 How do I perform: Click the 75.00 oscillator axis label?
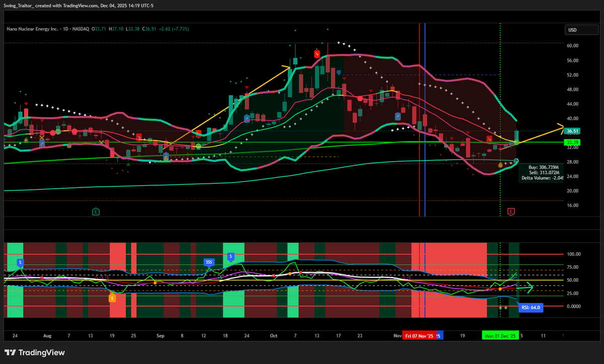click(573, 267)
